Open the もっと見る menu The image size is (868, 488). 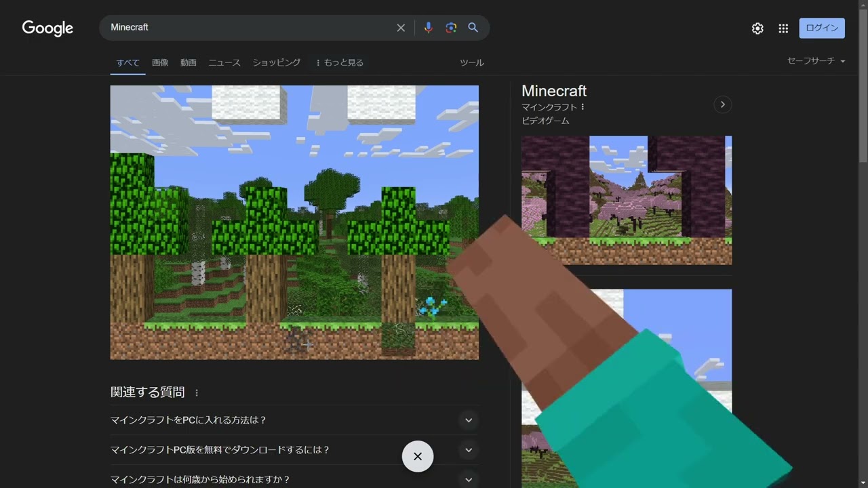(340, 62)
